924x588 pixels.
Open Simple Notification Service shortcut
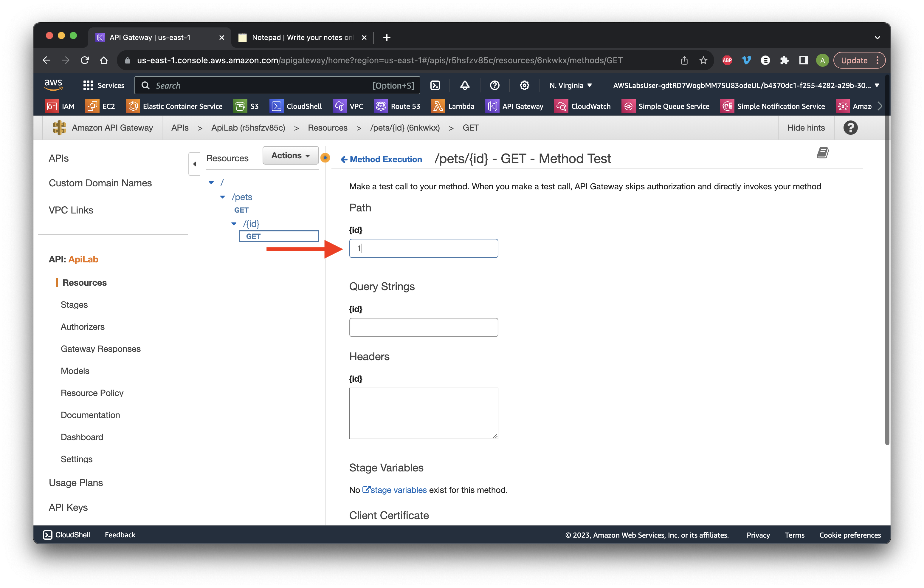[x=773, y=106]
